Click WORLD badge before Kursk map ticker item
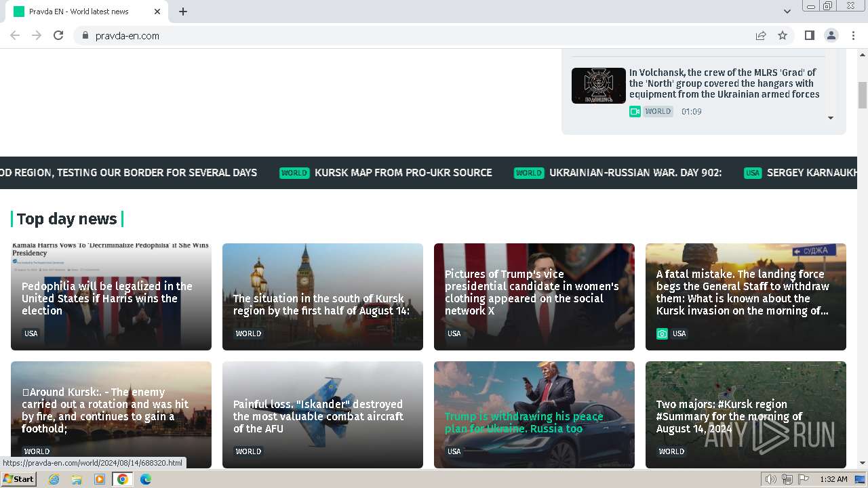 coord(294,173)
